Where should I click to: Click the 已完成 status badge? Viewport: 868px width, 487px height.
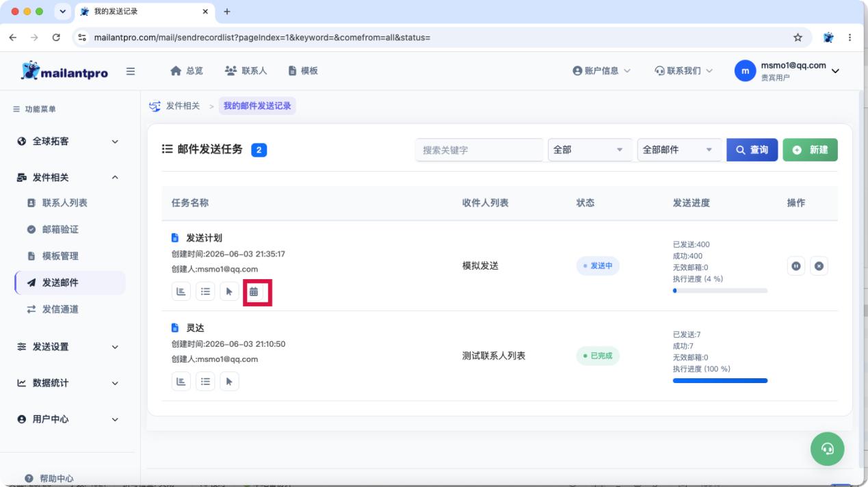(x=598, y=356)
